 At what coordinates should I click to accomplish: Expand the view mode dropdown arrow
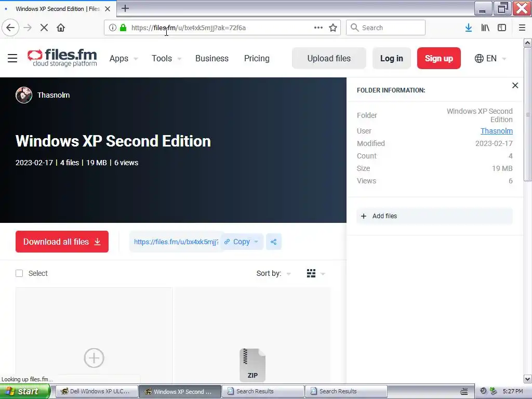coord(323,274)
